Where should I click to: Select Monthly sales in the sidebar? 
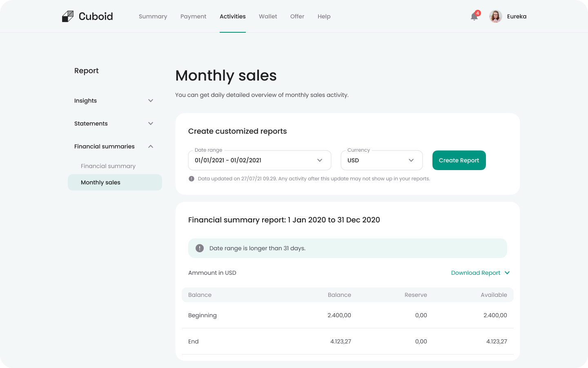100,182
